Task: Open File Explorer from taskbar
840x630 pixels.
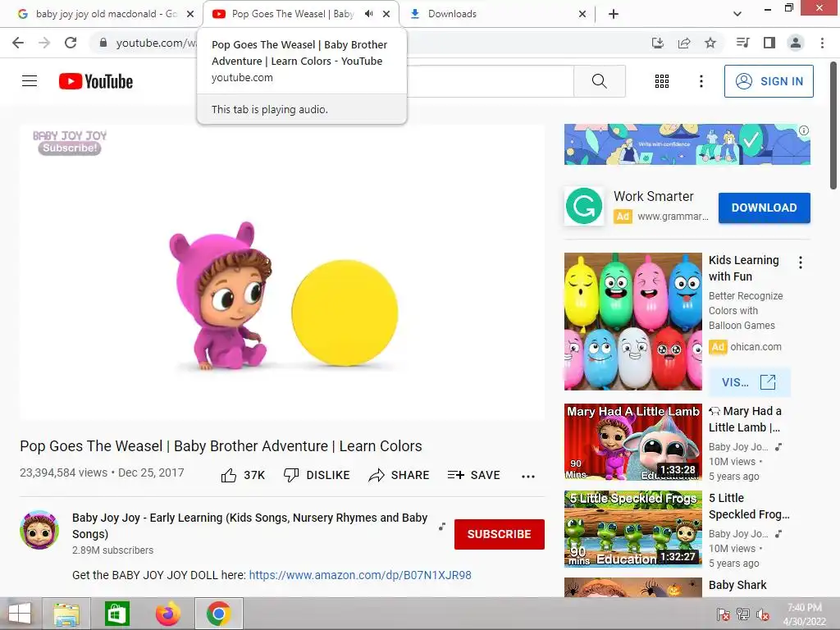Action: (66, 614)
